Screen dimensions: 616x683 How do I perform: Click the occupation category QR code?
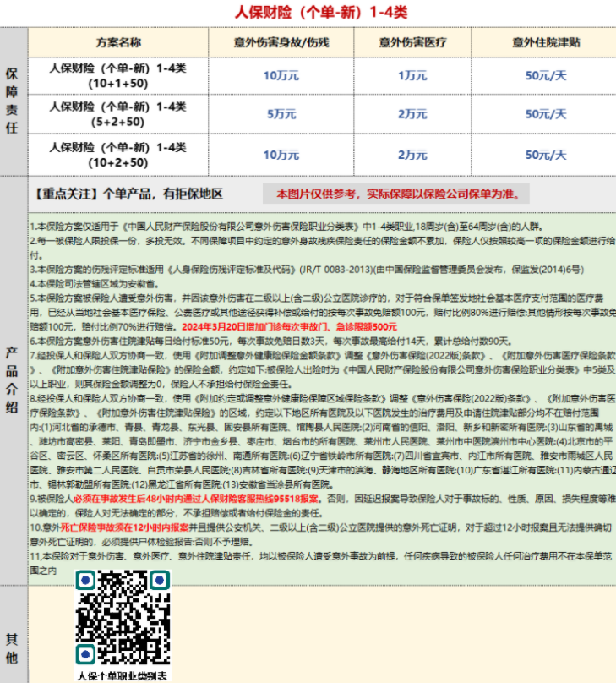[x=123, y=618]
